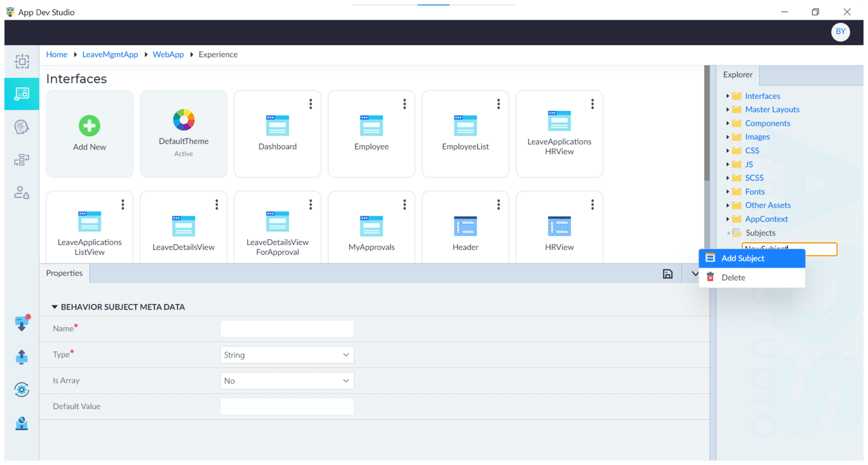The height and width of the screenshot is (465, 868).
Task: Navigate to LeaveMgmtApp breadcrumb link
Action: pos(110,54)
